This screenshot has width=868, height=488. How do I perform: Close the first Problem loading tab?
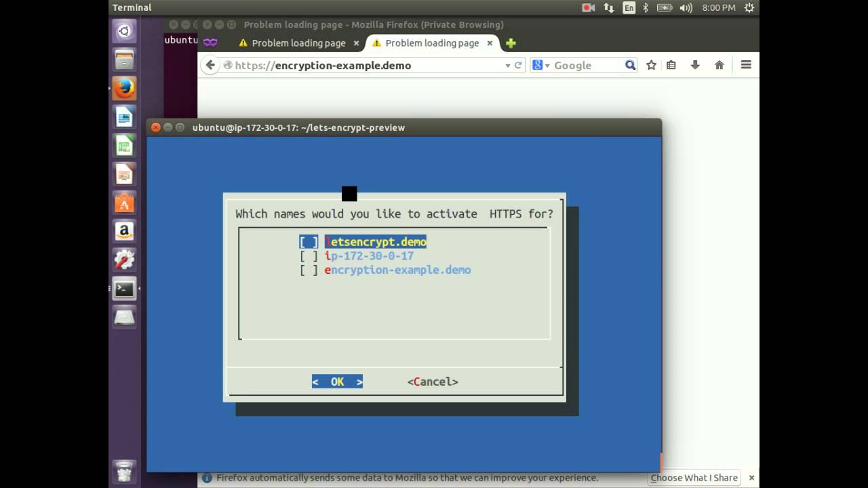[356, 43]
